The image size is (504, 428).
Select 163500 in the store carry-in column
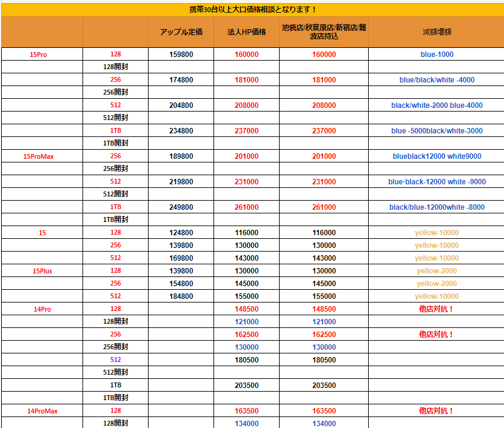tap(324, 411)
